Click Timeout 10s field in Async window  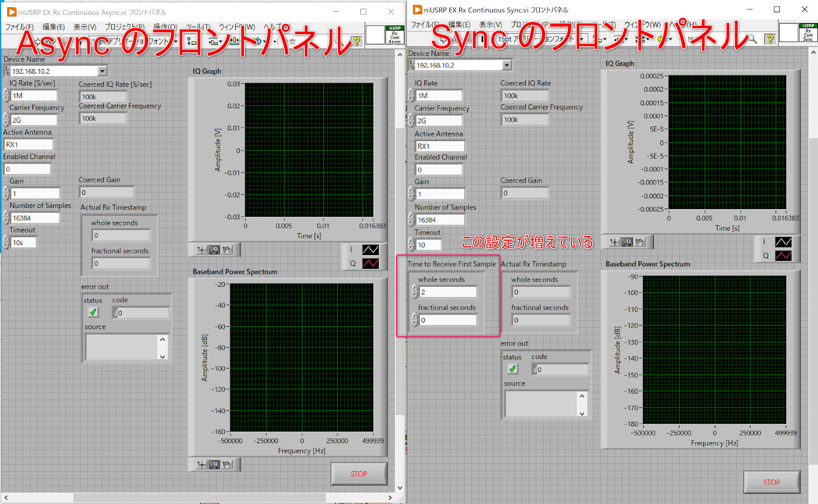(23, 242)
